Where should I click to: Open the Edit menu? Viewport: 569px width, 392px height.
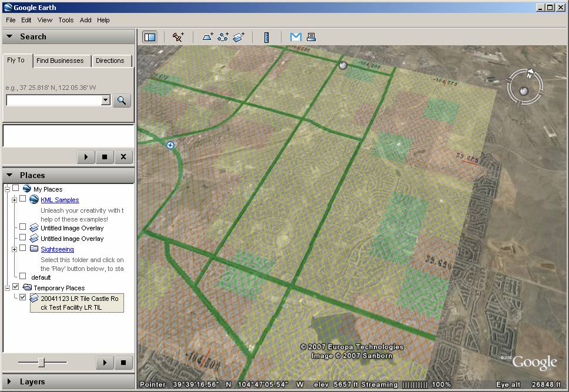26,20
